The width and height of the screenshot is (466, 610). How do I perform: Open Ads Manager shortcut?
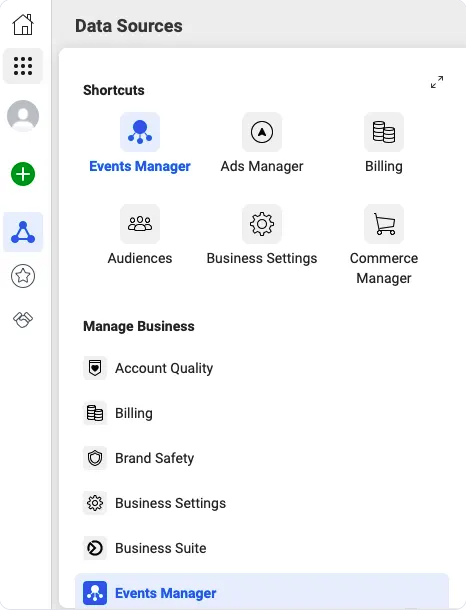tap(262, 143)
